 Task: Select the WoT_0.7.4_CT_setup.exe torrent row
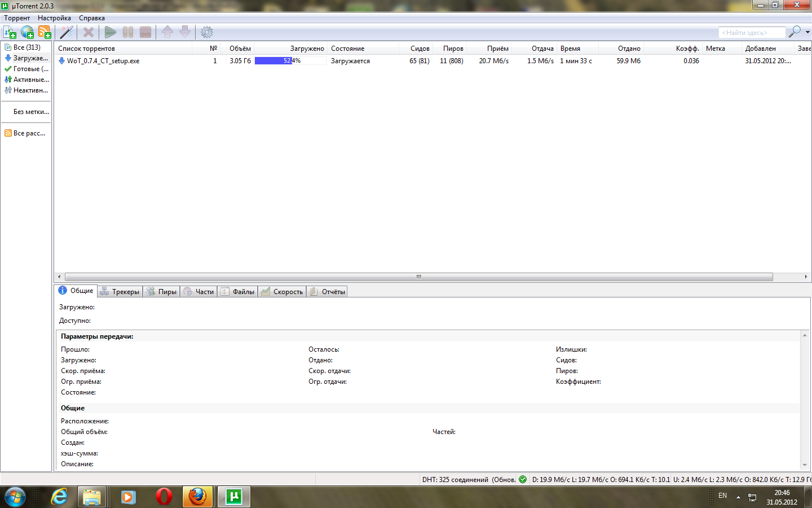click(433, 61)
